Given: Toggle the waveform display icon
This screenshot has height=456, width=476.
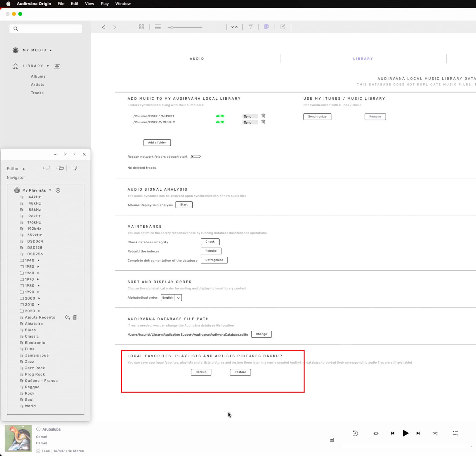Looking at the screenshot, I should pos(332,440).
